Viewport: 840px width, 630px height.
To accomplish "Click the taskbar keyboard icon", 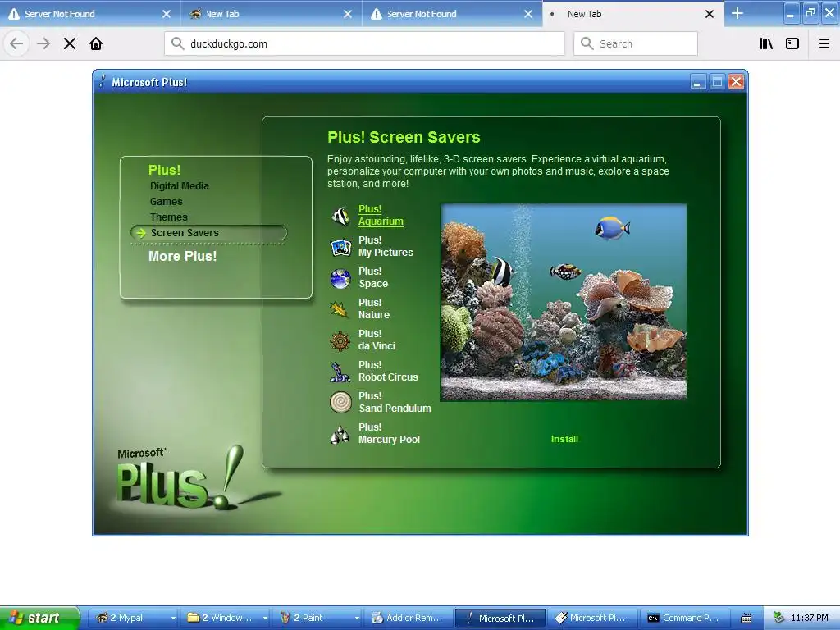I will pos(746,619).
